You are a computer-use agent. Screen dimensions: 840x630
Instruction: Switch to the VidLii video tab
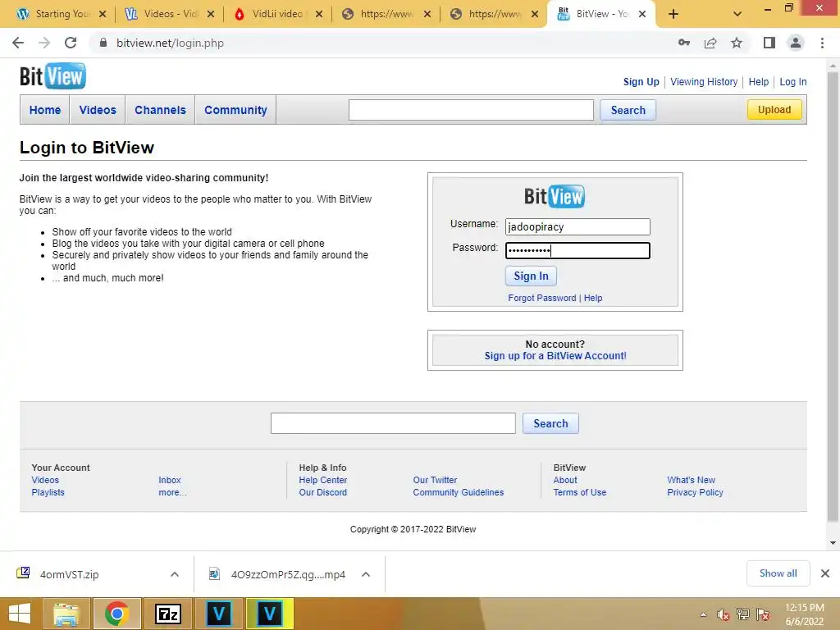pyautogui.click(x=276, y=14)
